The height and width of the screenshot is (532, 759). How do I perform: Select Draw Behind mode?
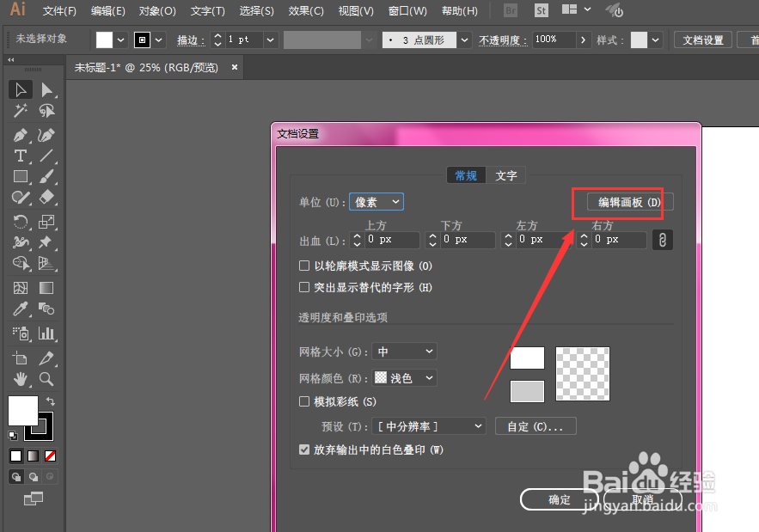(x=33, y=477)
